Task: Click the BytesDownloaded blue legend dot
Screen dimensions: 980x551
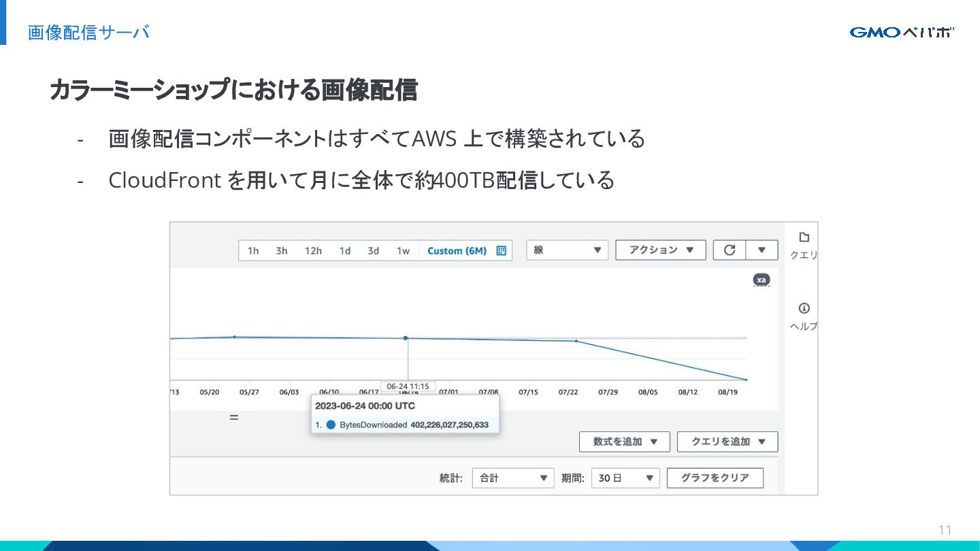Action: (x=331, y=425)
